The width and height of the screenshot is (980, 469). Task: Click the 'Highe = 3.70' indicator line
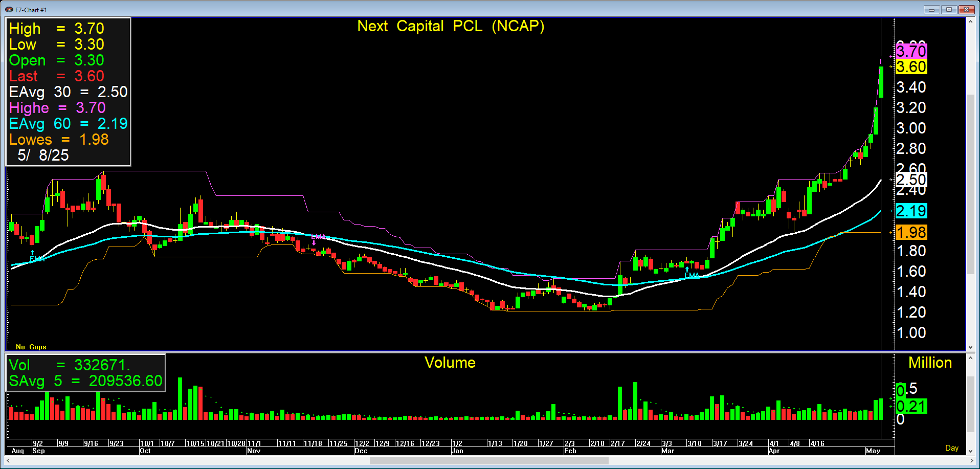[57, 107]
